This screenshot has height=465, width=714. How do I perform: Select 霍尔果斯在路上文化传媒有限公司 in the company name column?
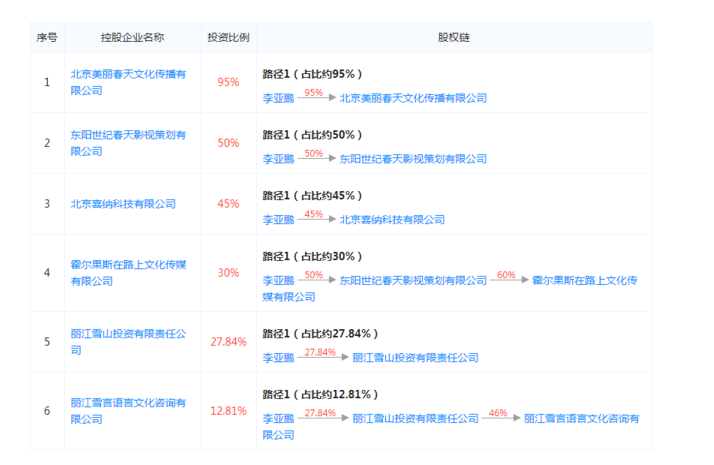pos(128,264)
